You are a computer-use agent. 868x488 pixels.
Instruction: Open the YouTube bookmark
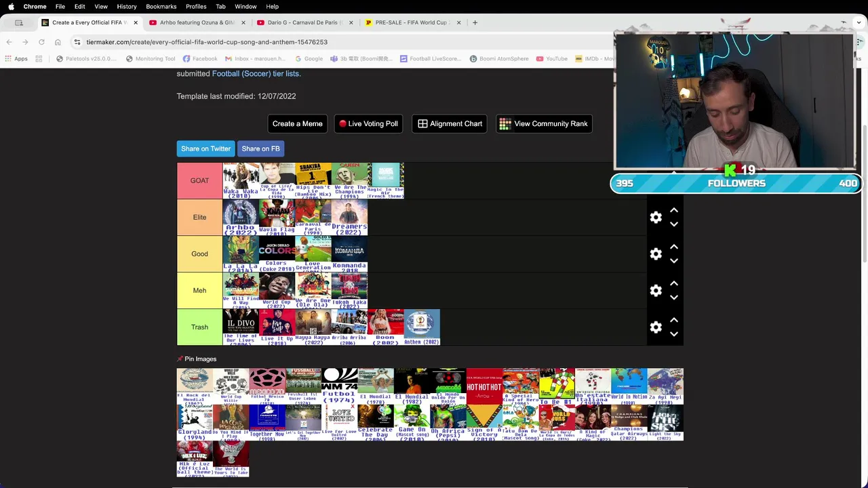(552, 59)
